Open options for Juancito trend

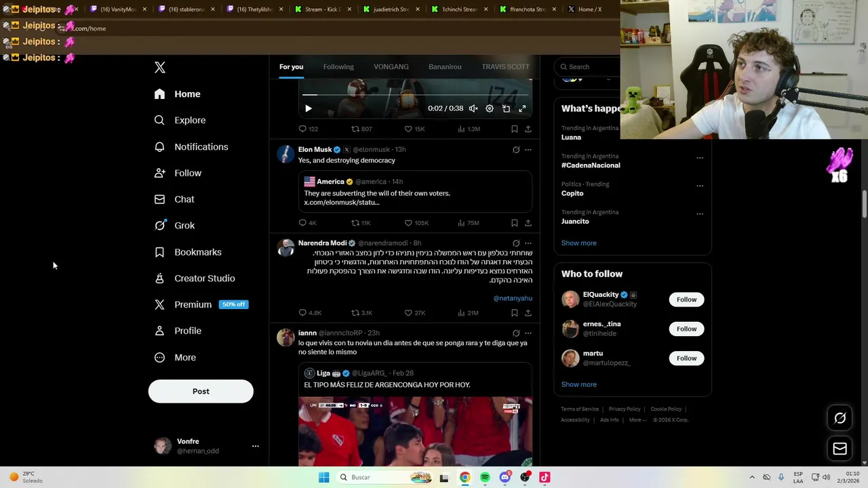(x=700, y=214)
